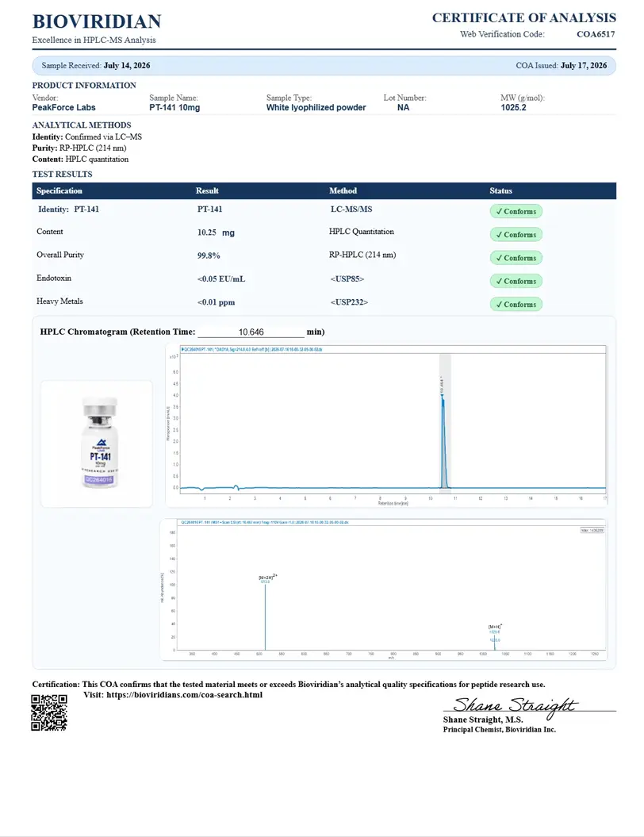Click Principal Chemist, Bioviridian Inc. text

tap(500, 729)
